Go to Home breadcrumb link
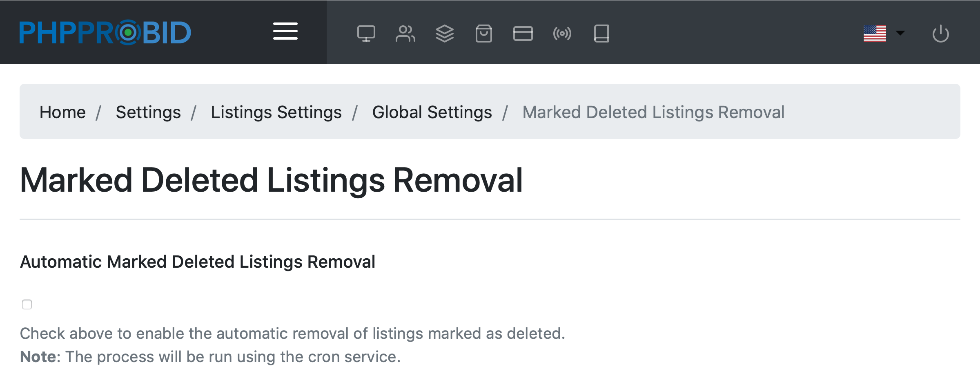Screen dimensions: 980x367 (62, 112)
